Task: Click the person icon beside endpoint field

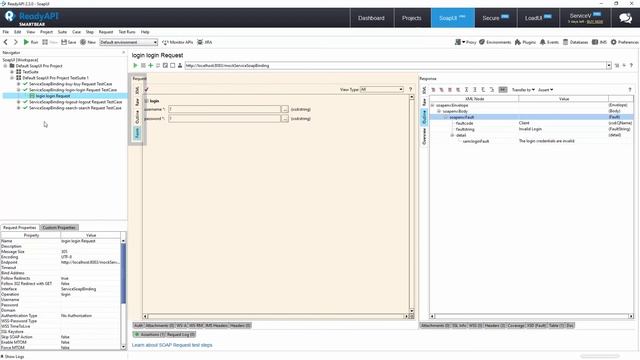Action: pos(180,65)
